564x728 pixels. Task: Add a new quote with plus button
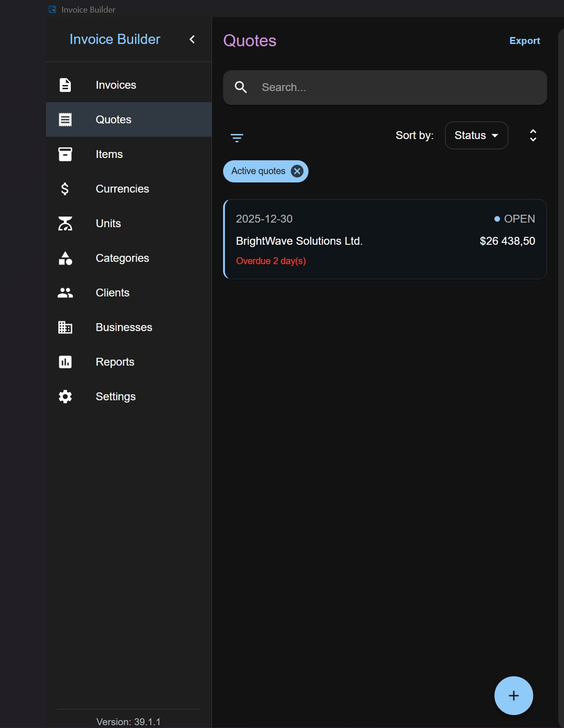514,696
